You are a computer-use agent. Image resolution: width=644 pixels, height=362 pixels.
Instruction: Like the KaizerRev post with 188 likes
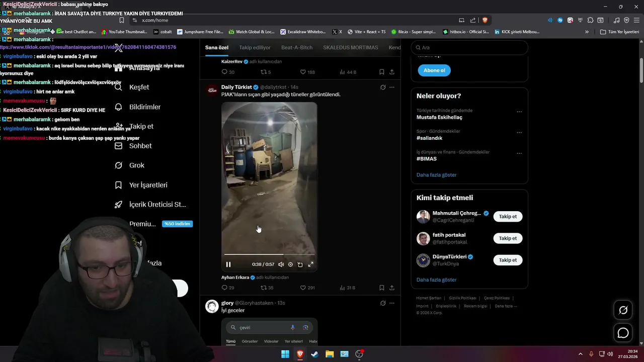click(x=307, y=72)
